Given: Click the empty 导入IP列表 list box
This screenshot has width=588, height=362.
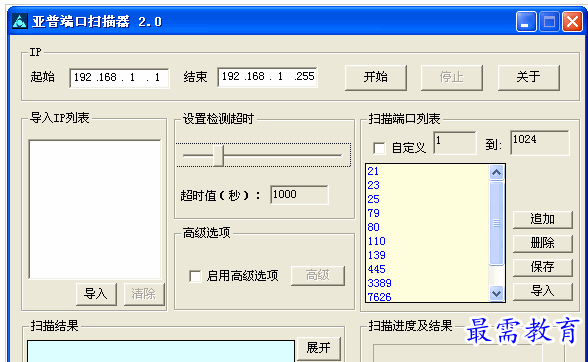Looking at the screenshot, I should click(95, 209).
